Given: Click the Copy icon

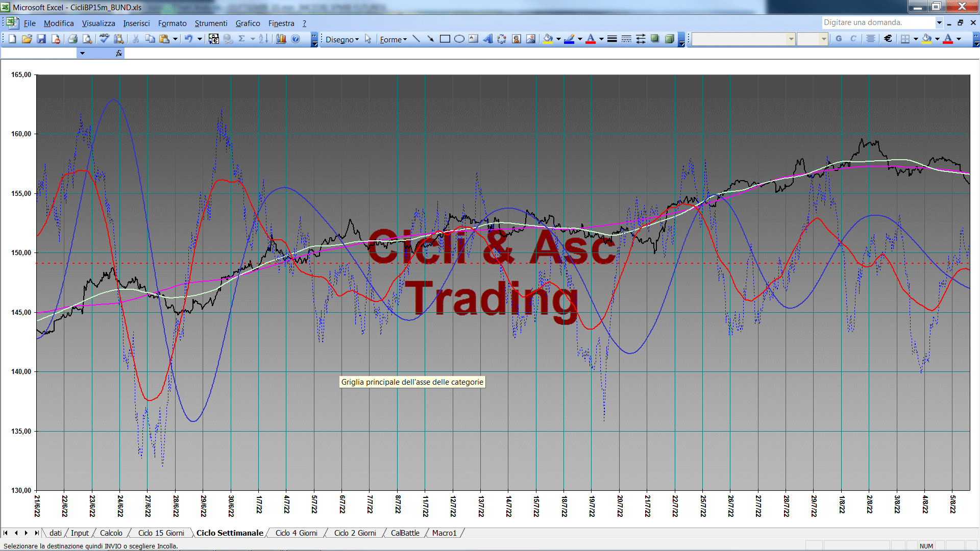Looking at the screenshot, I should (x=150, y=39).
